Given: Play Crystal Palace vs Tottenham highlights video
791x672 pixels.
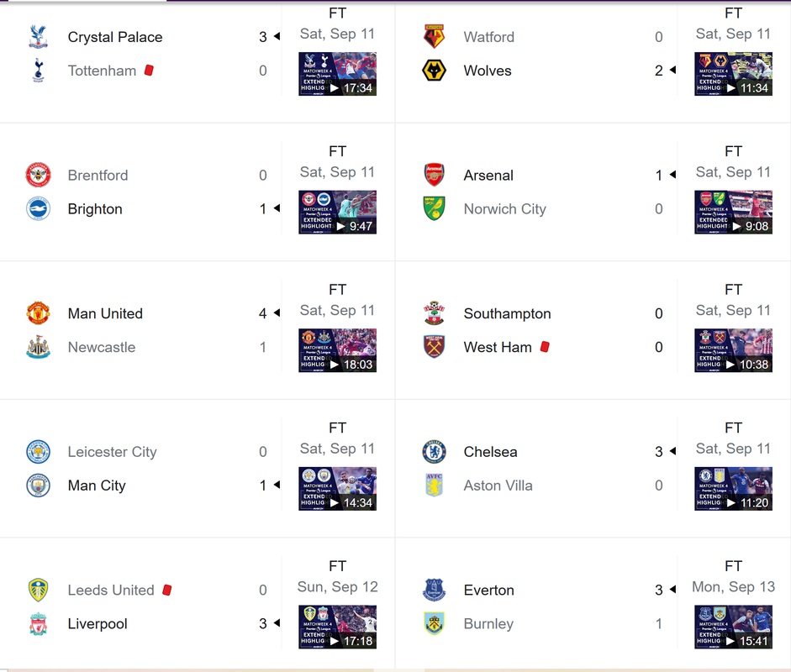Looking at the screenshot, I should click(337, 74).
